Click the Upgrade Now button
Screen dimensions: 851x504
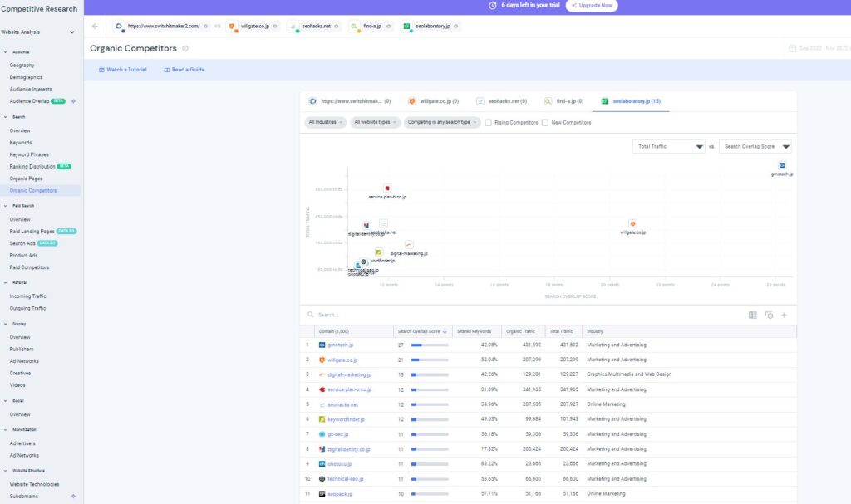(x=592, y=6)
